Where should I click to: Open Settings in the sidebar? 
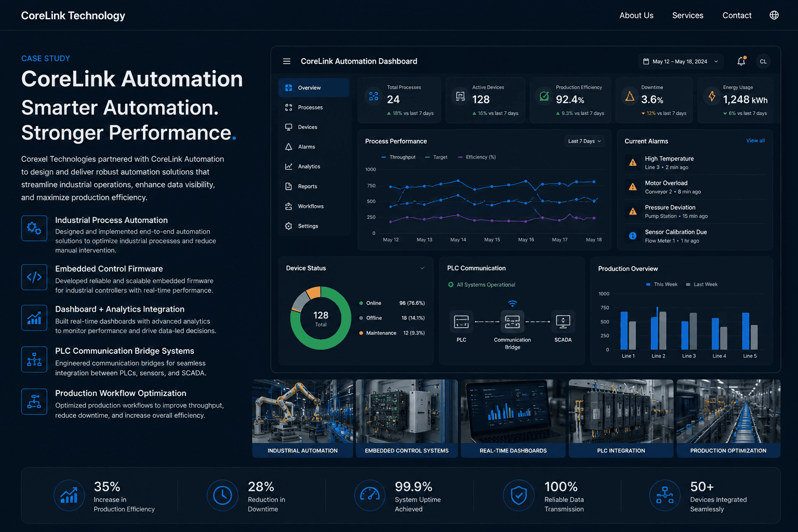(314, 226)
